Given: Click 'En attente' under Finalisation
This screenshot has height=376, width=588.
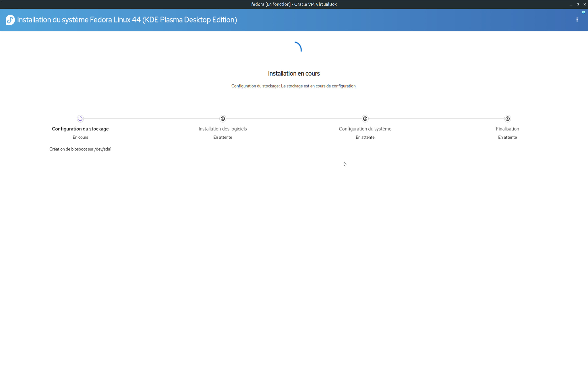Looking at the screenshot, I should click(x=508, y=137).
